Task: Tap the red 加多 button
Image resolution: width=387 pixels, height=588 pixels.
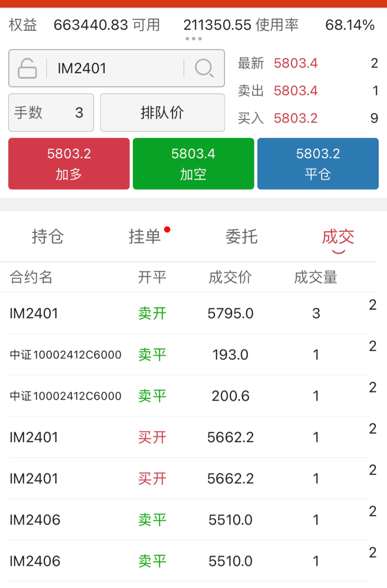Action: pyautogui.click(x=69, y=163)
